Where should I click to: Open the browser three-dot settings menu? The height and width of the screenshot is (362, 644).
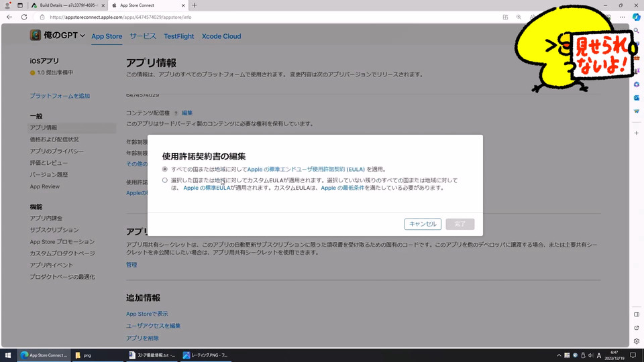tap(623, 17)
